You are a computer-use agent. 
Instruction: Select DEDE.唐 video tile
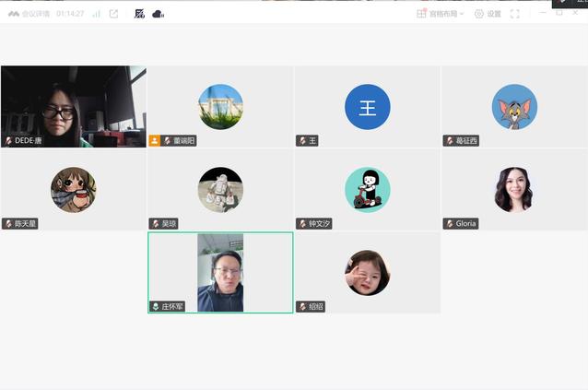tap(73, 106)
